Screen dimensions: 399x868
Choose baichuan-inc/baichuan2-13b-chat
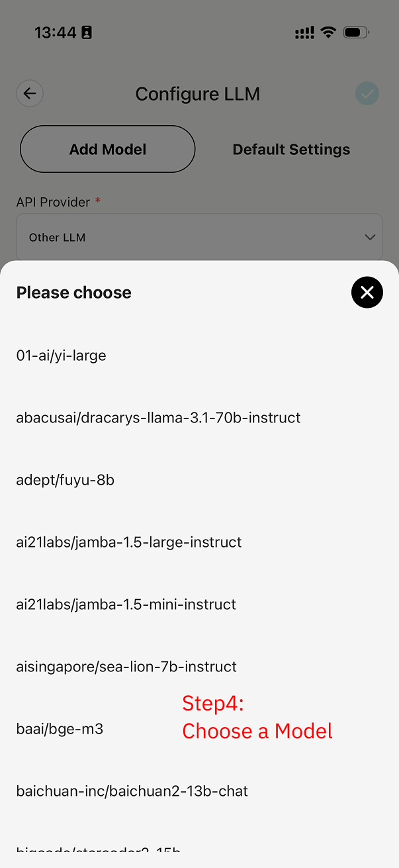(x=132, y=791)
